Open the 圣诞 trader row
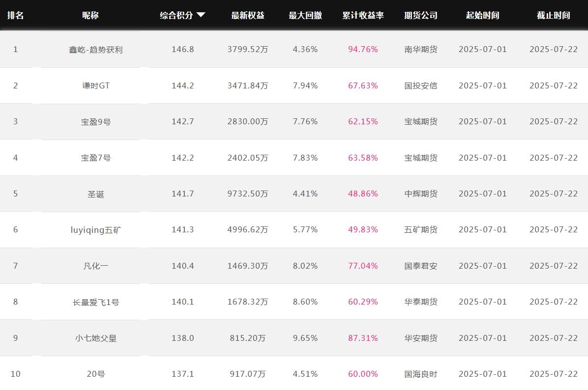The height and width of the screenshot is (390, 588). coord(96,194)
